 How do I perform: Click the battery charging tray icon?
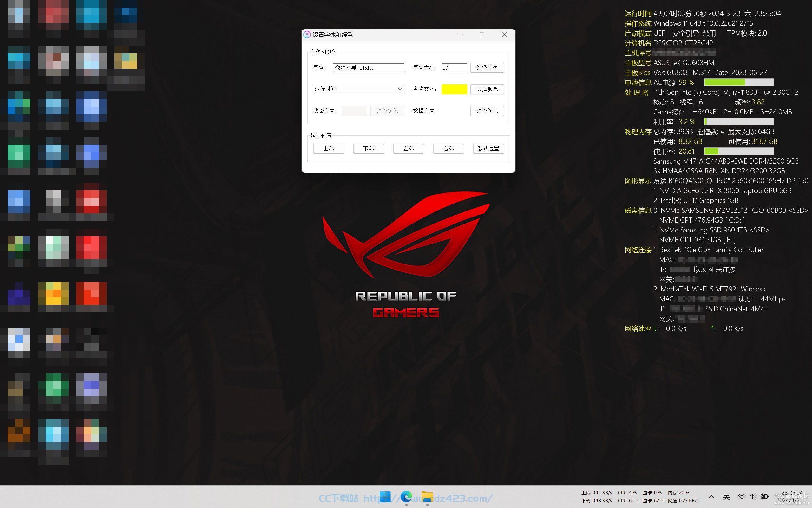point(764,497)
